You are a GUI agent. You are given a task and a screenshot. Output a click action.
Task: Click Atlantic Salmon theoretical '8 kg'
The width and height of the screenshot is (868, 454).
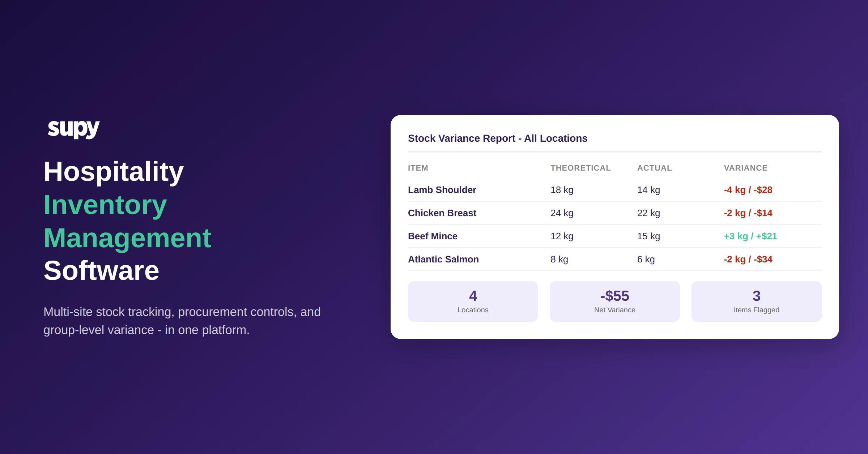coord(559,259)
